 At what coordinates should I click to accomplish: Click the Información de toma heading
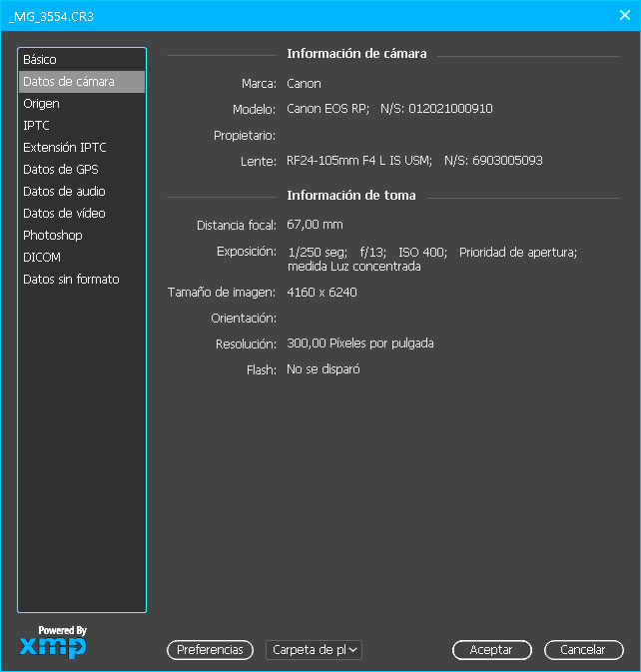coord(351,196)
